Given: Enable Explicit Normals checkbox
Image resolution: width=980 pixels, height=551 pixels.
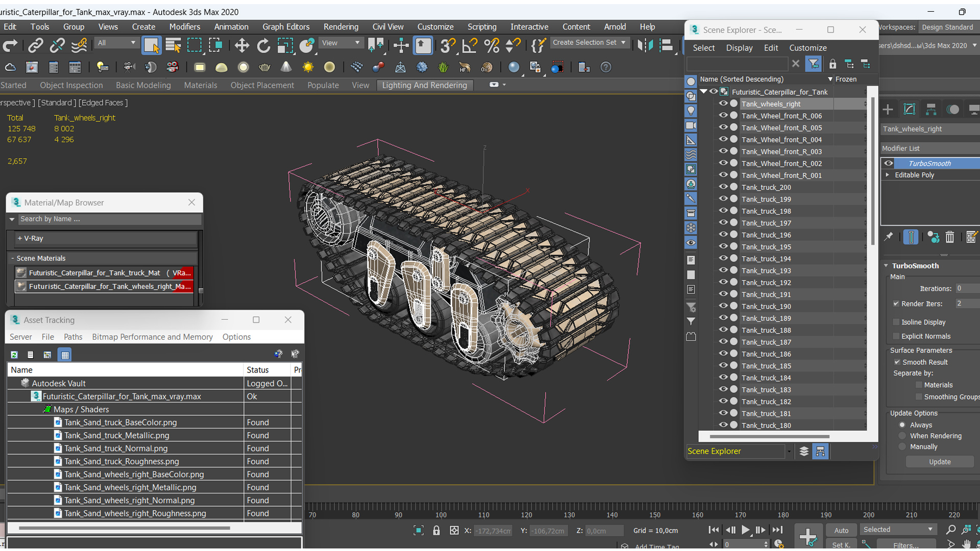Looking at the screenshot, I should [896, 336].
